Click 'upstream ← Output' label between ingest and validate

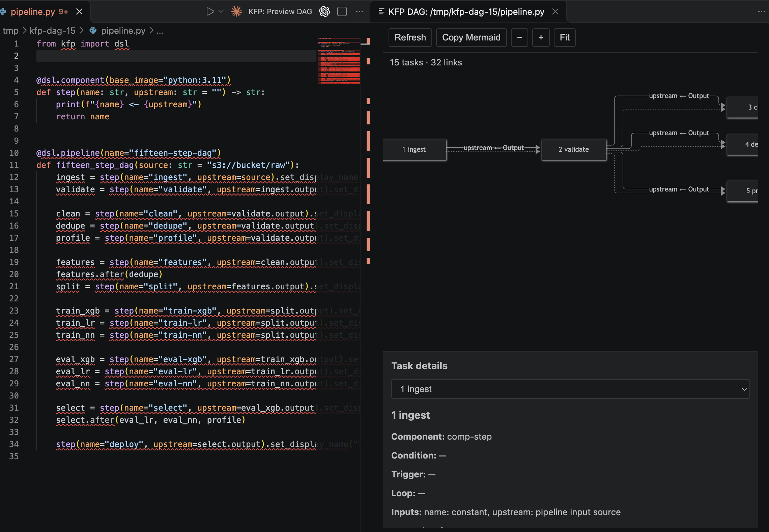pos(493,148)
